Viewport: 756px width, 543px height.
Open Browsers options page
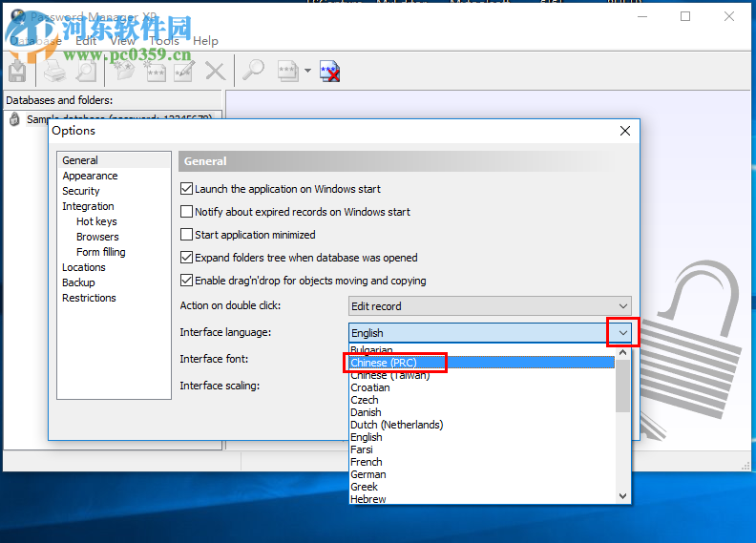[x=97, y=237]
